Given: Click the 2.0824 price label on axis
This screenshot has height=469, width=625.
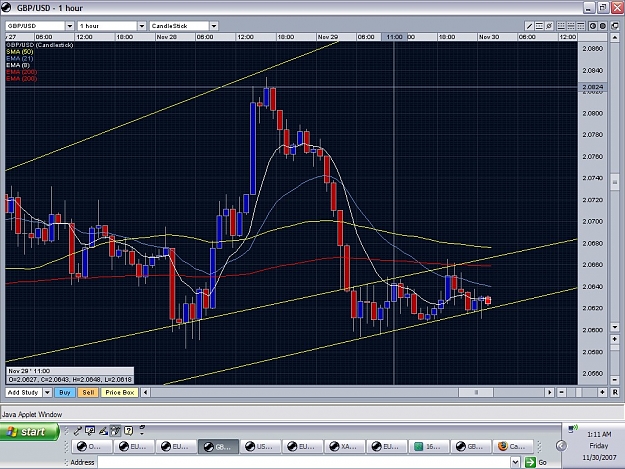Looking at the screenshot, I should click(592, 87).
